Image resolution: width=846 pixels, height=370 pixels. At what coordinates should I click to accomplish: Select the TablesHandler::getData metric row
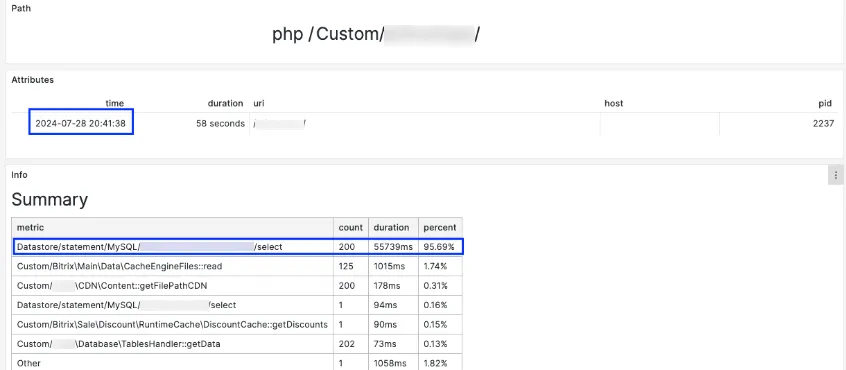tap(237, 344)
